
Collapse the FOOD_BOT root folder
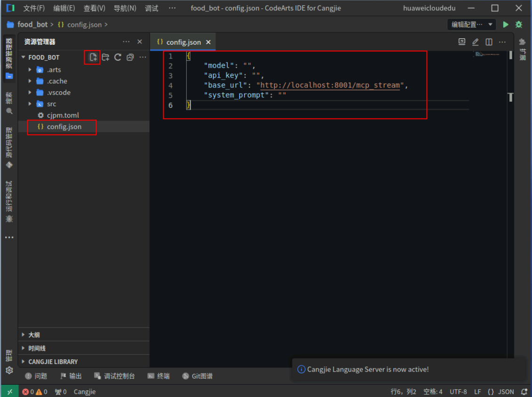pos(24,57)
